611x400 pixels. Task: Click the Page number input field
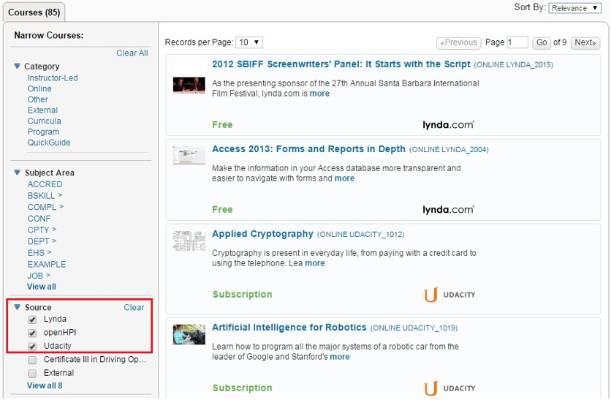[x=517, y=43]
